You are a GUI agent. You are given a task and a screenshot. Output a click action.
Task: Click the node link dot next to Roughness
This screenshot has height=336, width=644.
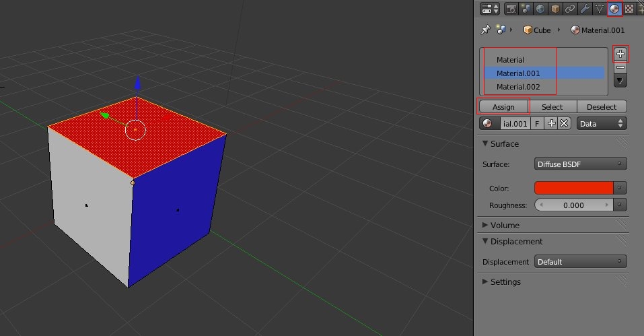click(x=620, y=205)
